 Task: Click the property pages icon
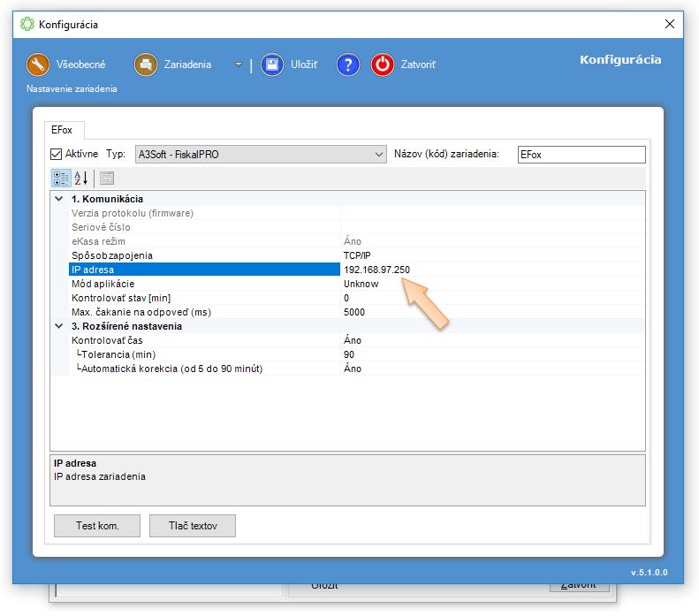(x=106, y=178)
